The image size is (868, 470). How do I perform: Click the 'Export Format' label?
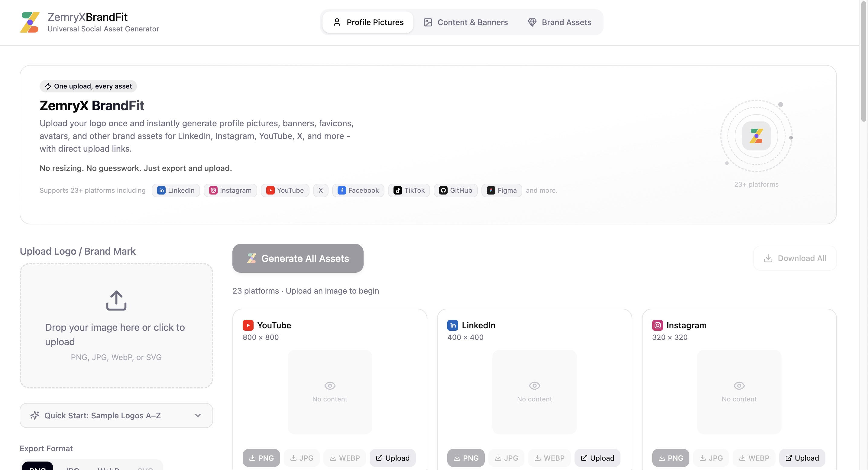click(46, 449)
